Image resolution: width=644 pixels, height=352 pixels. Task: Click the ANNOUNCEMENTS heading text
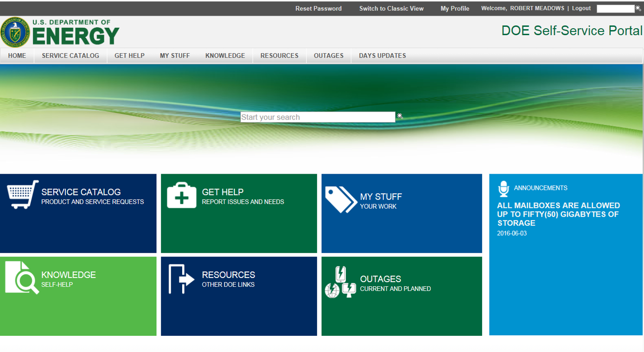(x=540, y=188)
